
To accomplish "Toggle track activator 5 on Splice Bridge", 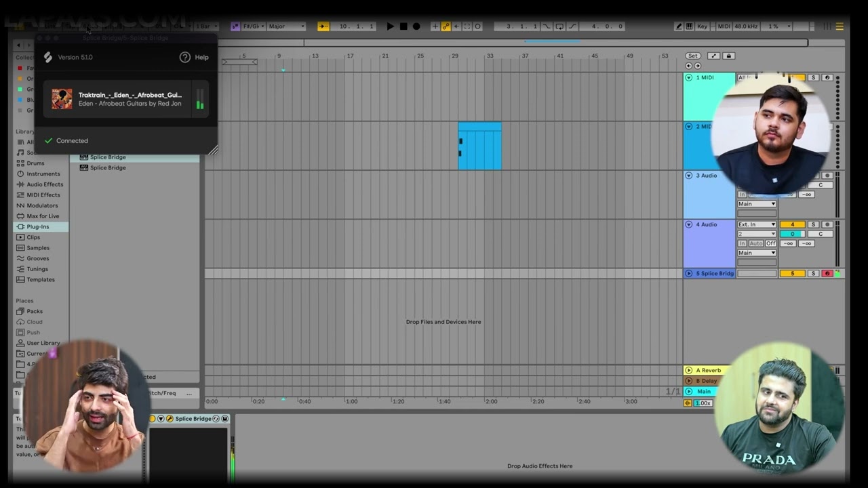I will tap(792, 273).
